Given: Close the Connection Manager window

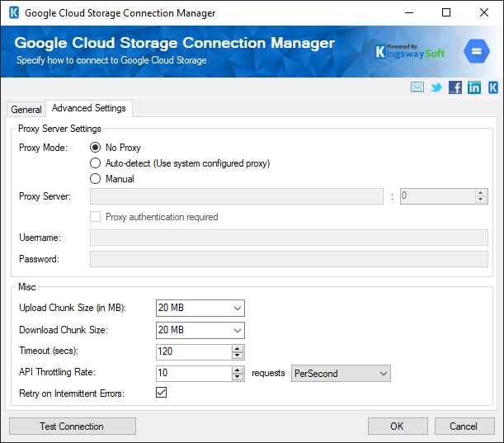Looking at the screenshot, I should coord(483,13).
